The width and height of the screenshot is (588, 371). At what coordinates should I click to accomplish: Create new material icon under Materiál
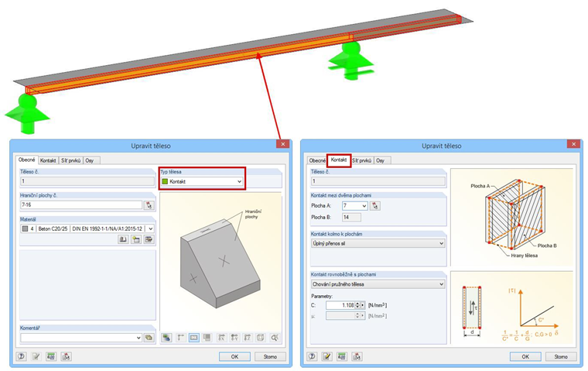[x=135, y=239]
